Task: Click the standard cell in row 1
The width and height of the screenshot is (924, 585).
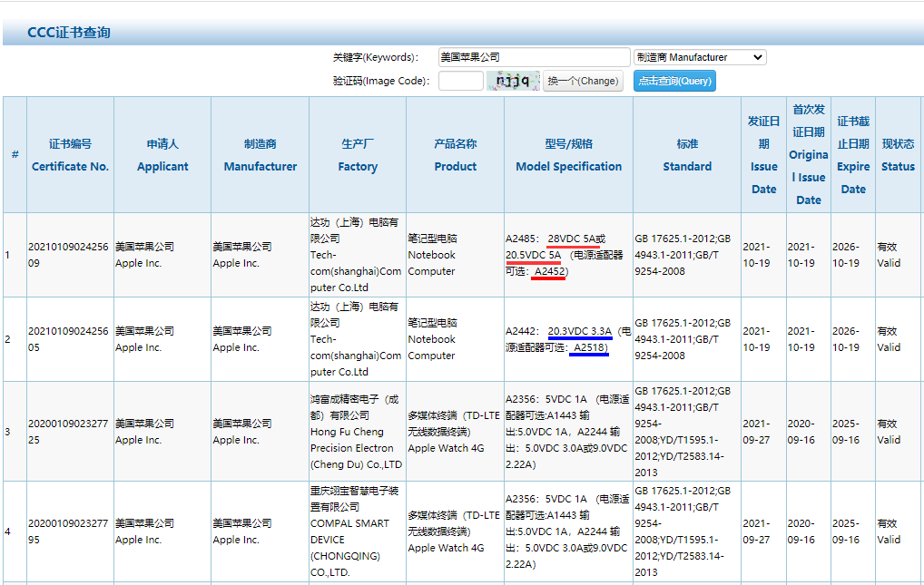Action: 687,255
